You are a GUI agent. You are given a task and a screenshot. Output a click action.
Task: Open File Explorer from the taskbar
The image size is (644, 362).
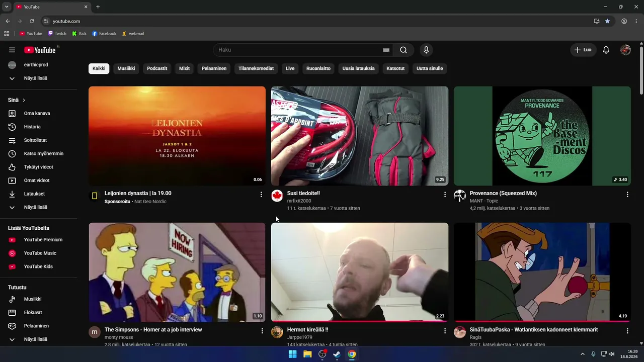(307, 354)
